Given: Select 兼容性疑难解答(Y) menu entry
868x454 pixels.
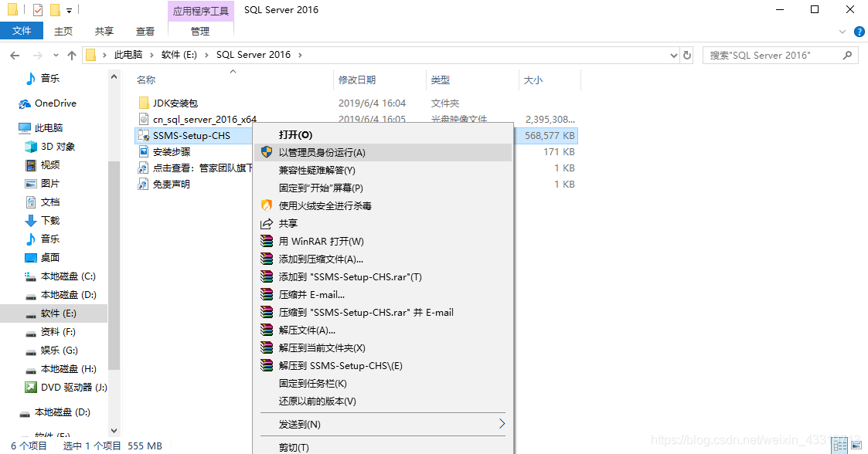Looking at the screenshot, I should (383, 171).
